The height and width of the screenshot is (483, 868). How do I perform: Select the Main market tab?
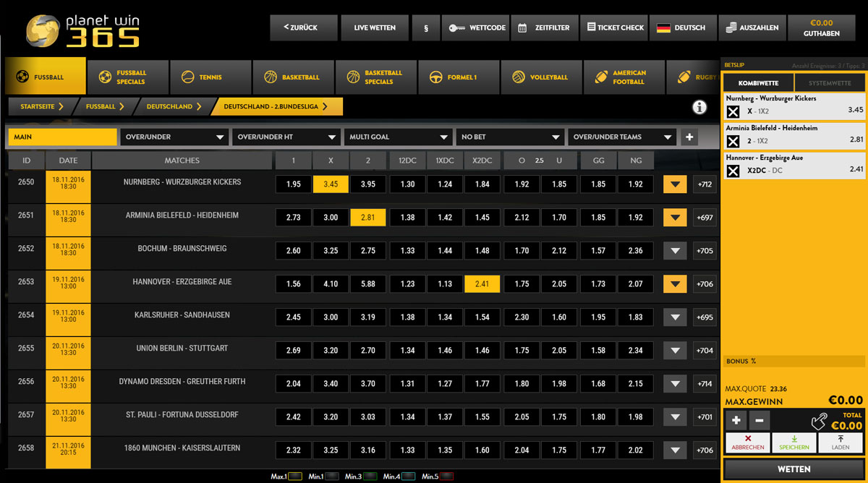pos(62,137)
